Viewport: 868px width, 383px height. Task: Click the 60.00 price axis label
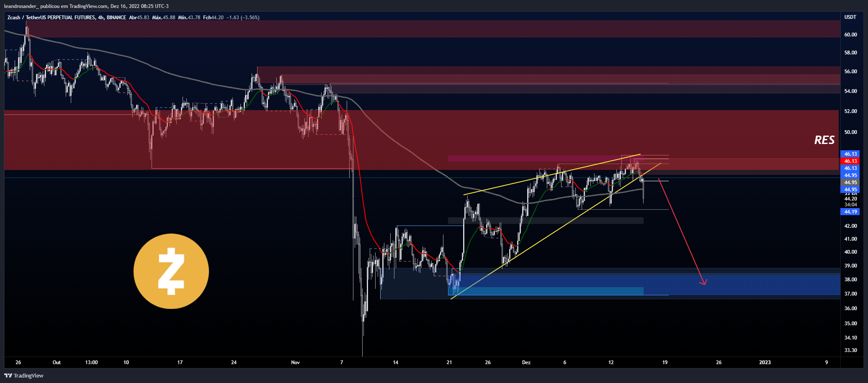tap(850, 35)
